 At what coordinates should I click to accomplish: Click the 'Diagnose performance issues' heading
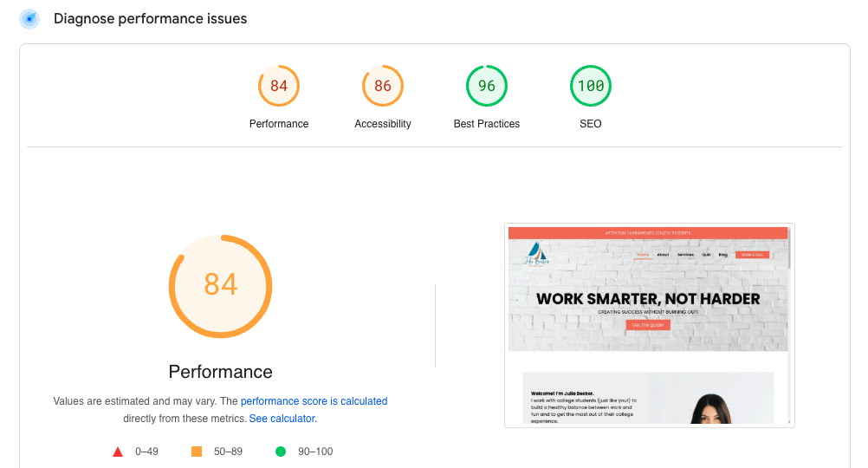[150, 19]
